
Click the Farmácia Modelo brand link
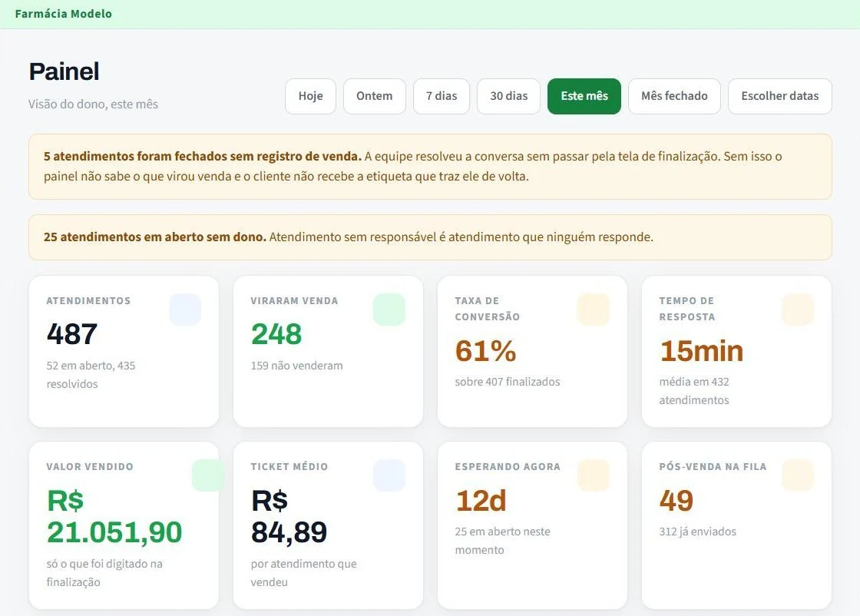64,14
